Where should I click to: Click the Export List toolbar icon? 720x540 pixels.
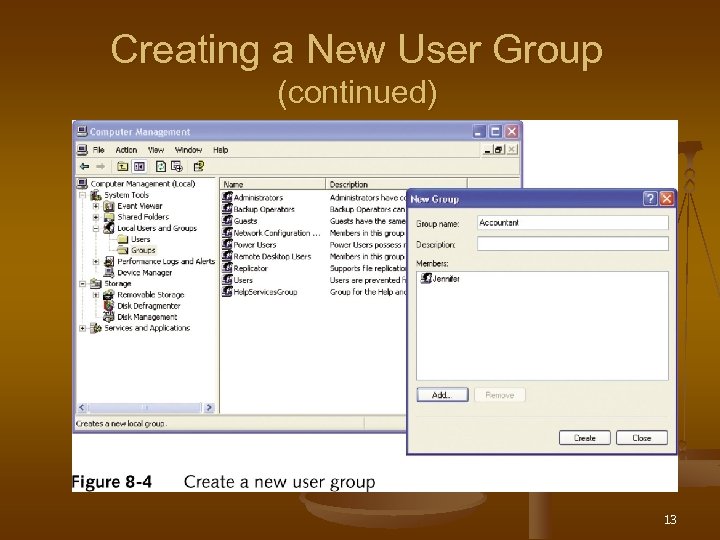pos(177,167)
